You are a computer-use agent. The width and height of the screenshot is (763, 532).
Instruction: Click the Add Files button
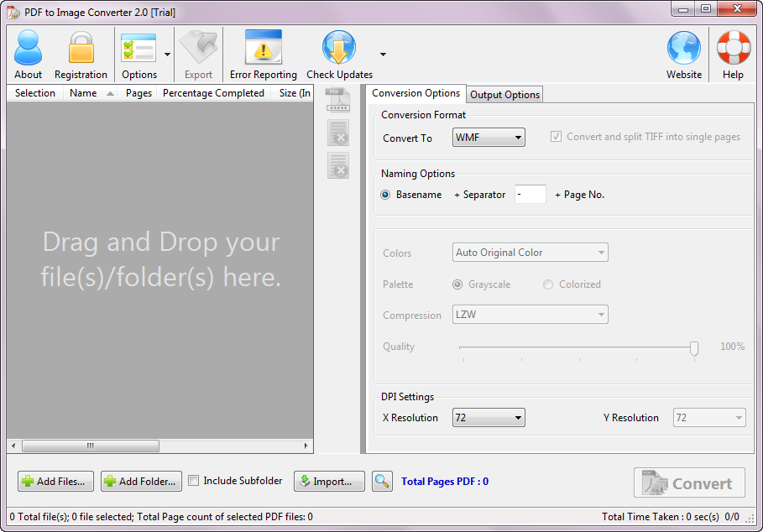[x=56, y=482]
